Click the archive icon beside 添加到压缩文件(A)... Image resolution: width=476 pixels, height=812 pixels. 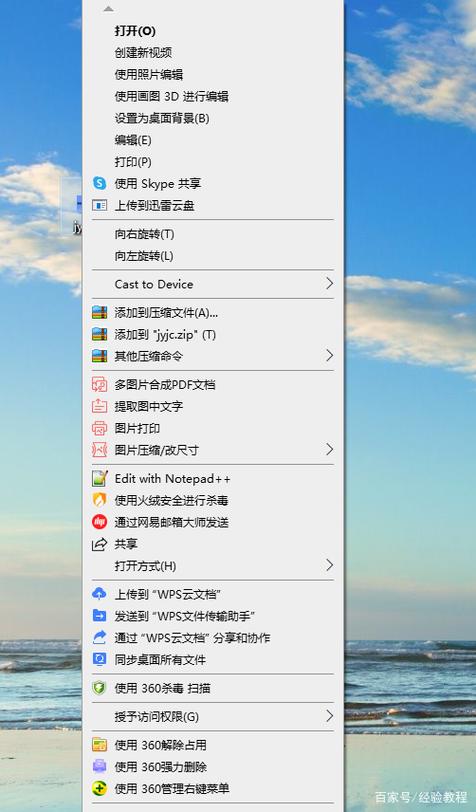point(99,312)
